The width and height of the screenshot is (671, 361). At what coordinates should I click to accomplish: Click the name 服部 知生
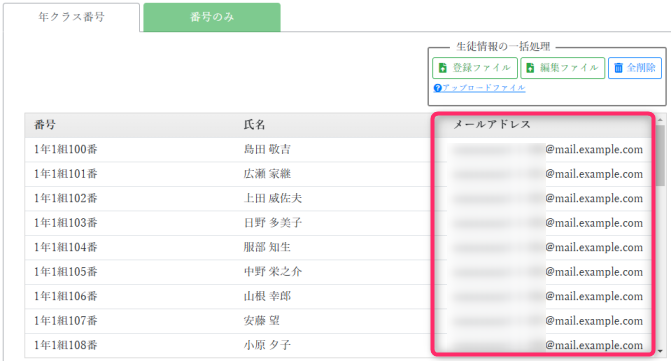[x=267, y=247]
